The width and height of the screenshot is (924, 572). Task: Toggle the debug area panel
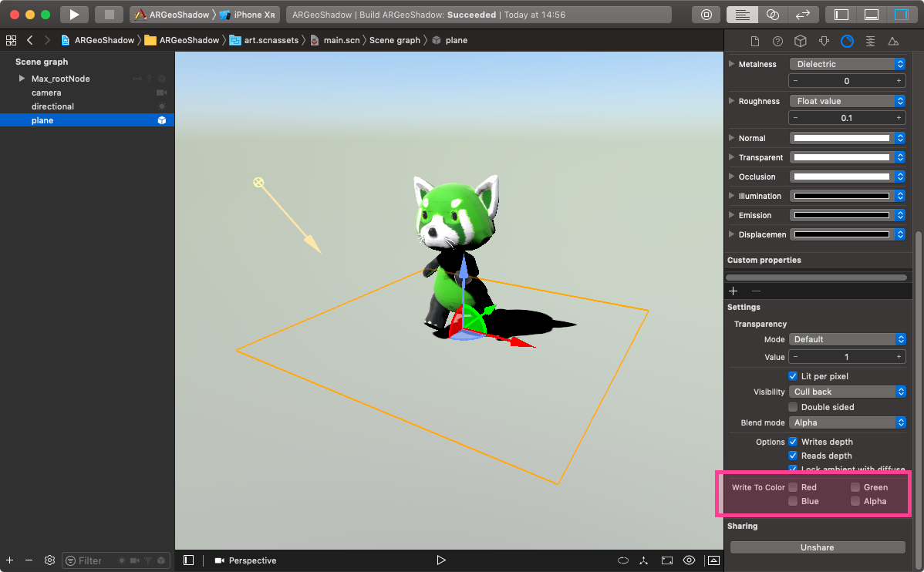[872, 14]
